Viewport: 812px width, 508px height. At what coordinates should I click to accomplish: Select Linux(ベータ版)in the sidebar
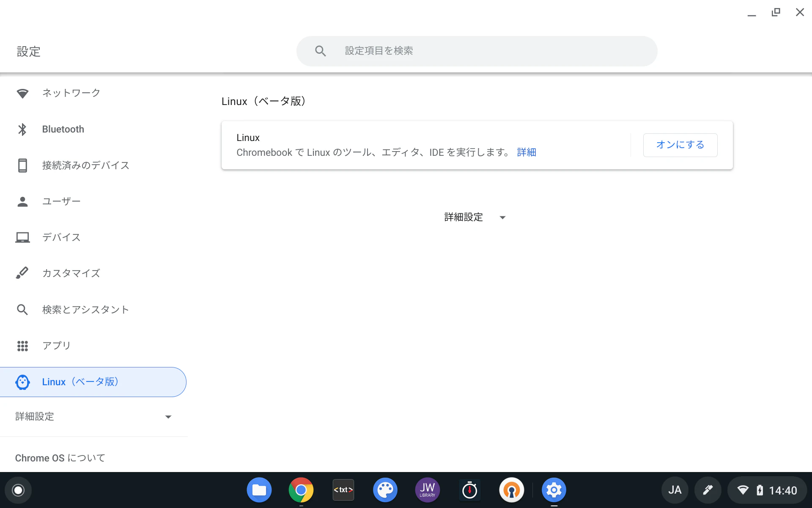[x=93, y=382]
